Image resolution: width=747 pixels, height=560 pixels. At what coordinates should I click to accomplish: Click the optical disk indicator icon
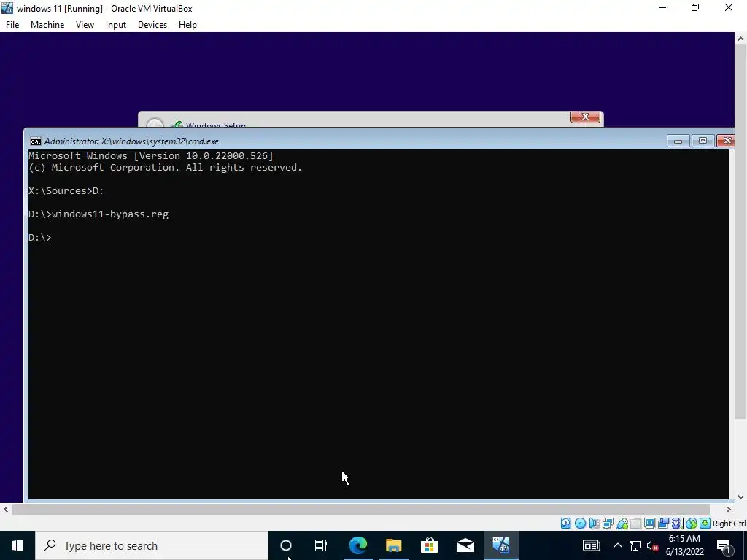[580, 524]
